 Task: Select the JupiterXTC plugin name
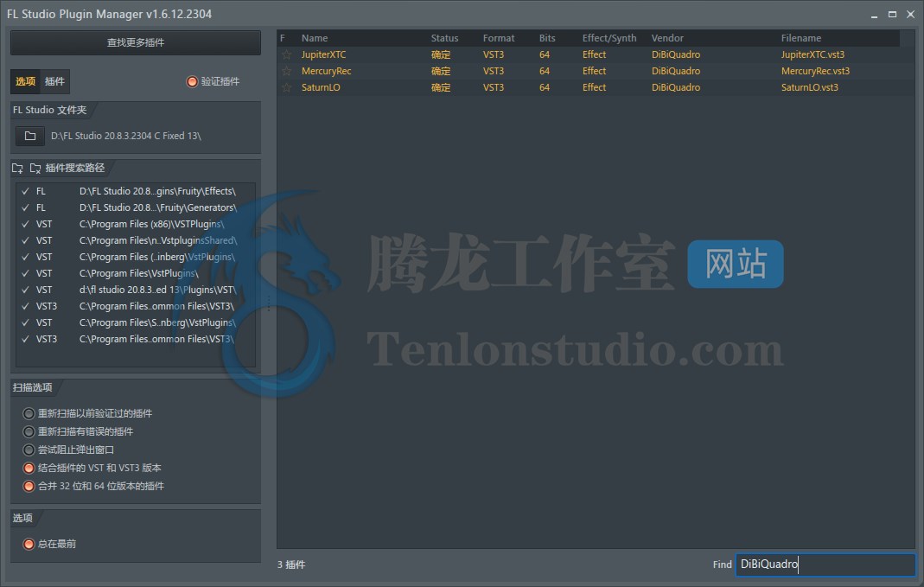pyautogui.click(x=323, y=54)
